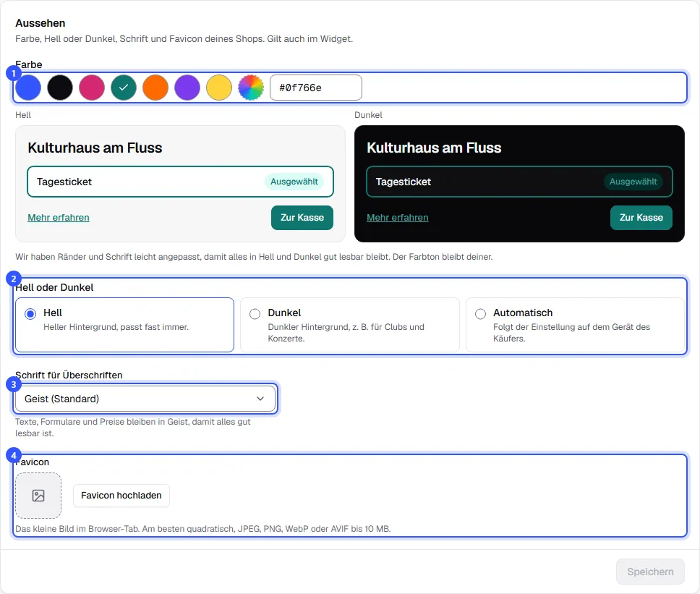Click Zur Kasse in the dark preview
Image resolution: width=700 pixels, height=594 pixels.
pyautogui.click(x=641, y=218)
